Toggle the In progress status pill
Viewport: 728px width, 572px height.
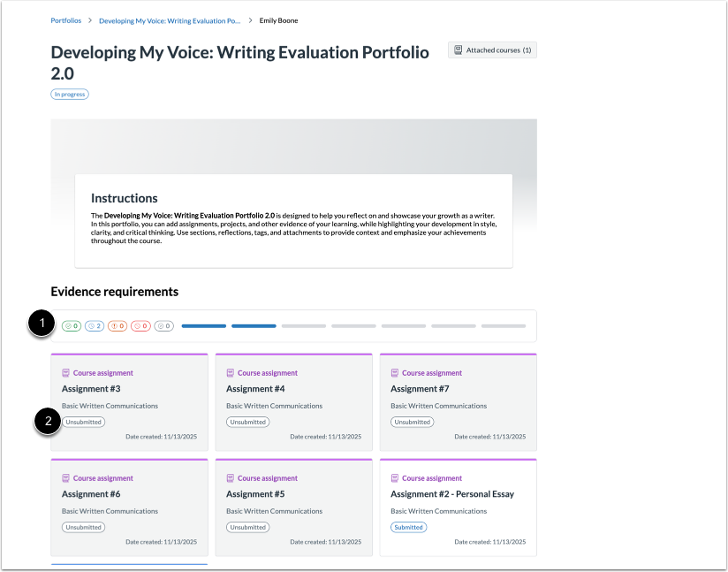[69, 94]
